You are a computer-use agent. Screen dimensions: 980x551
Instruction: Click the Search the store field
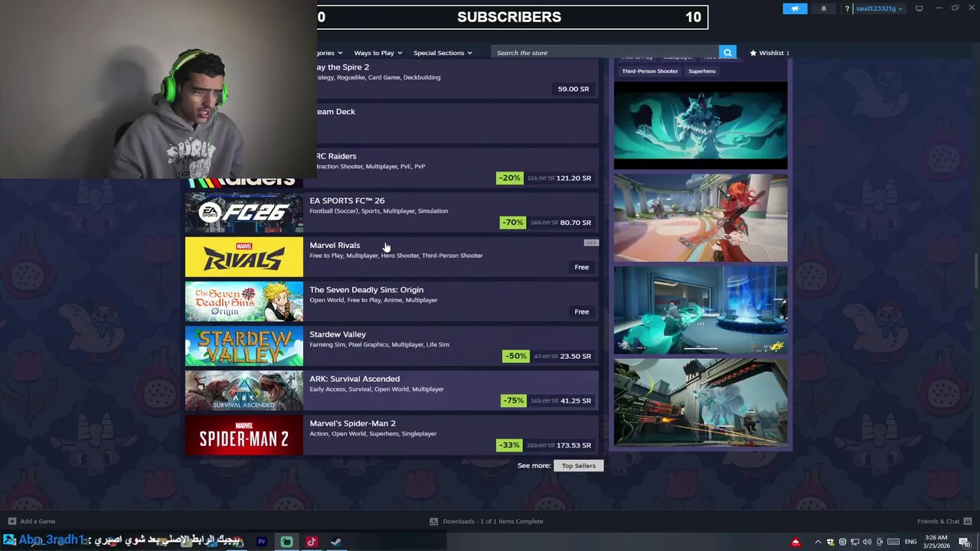(x=606, y=53)
